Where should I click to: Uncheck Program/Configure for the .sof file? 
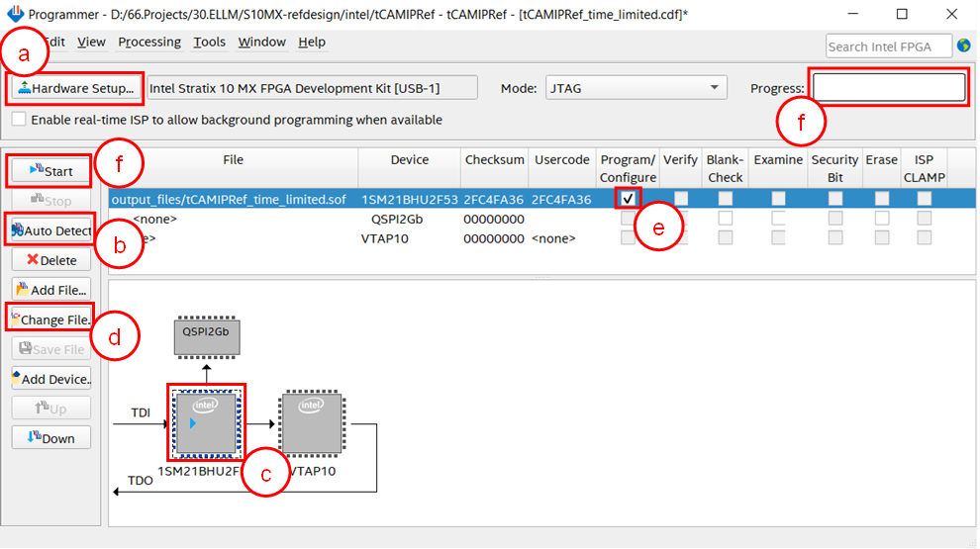(x=628, y=199)
